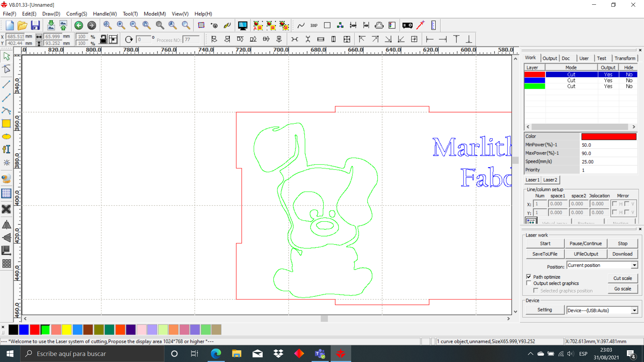Toggle Path optimize checkbox
This screenshot has width=644, height=362.
tap(529, 276)
